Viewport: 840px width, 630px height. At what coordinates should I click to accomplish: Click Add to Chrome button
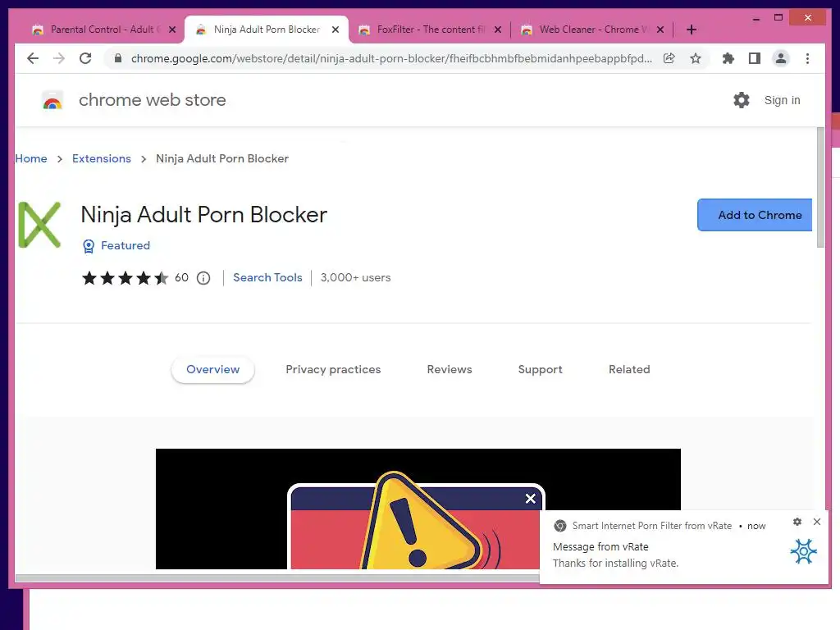755,215
